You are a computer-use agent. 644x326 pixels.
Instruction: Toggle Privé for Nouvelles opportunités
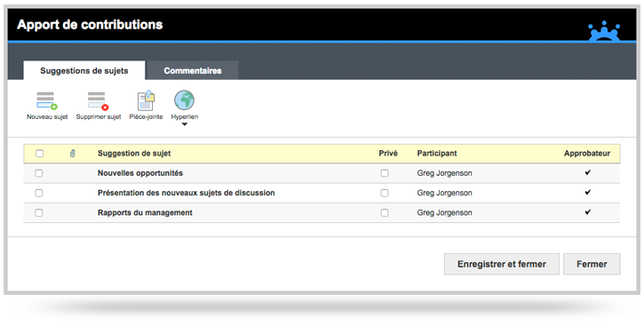coord(385,173)
